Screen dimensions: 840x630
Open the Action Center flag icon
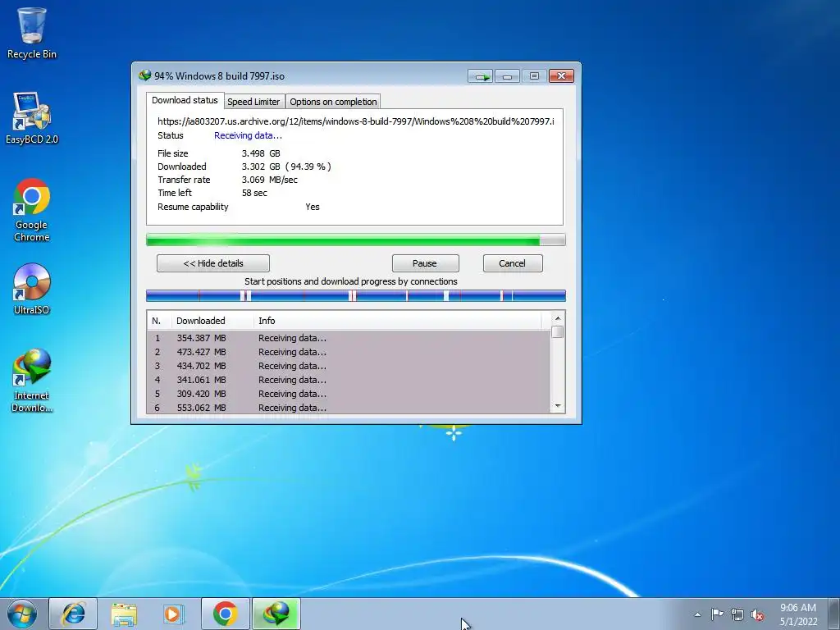tap(717, 614)
